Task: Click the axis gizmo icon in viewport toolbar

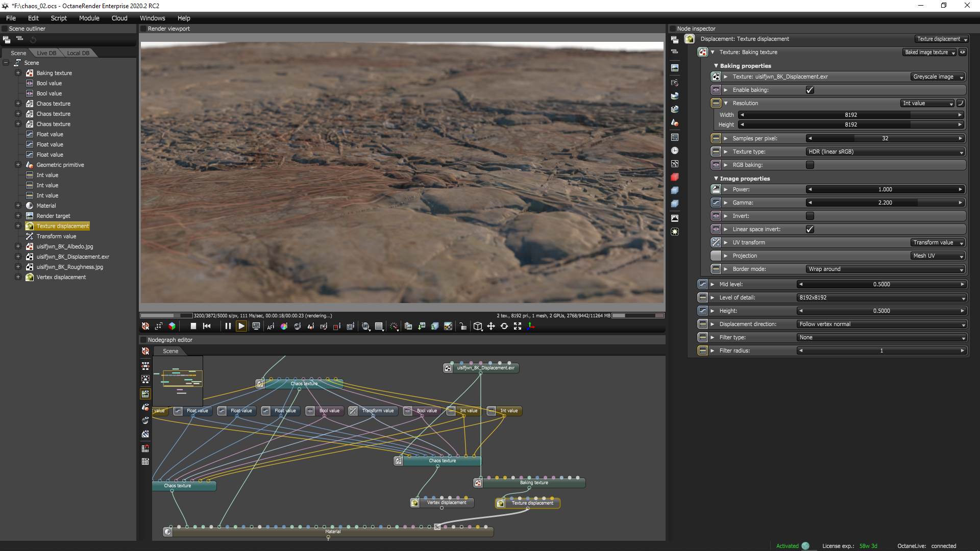Action: [531, 326]
